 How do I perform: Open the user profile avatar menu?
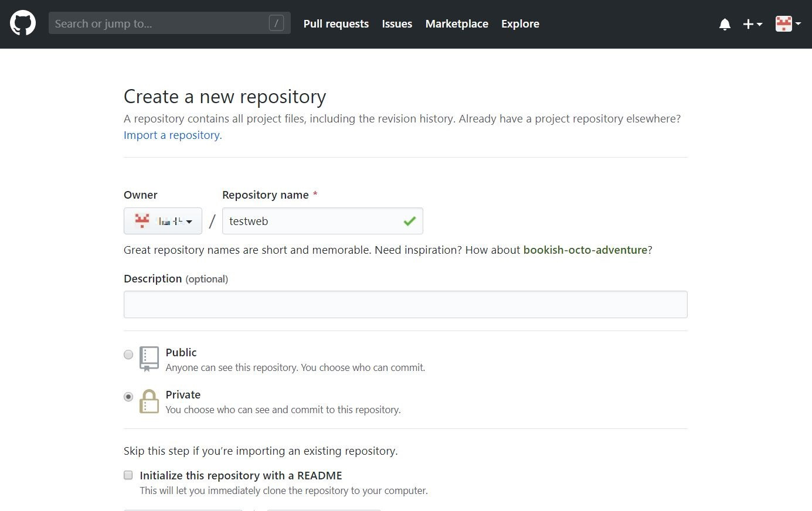(x=787, y=24)
